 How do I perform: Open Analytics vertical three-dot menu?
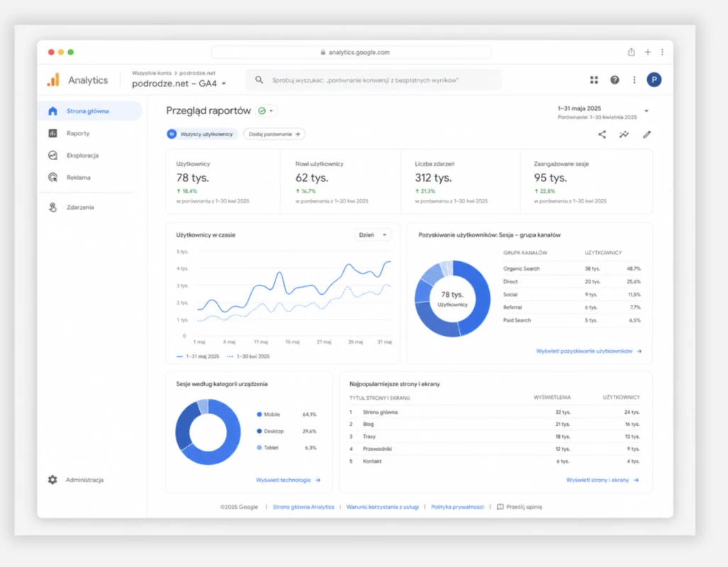pos(634,80)
